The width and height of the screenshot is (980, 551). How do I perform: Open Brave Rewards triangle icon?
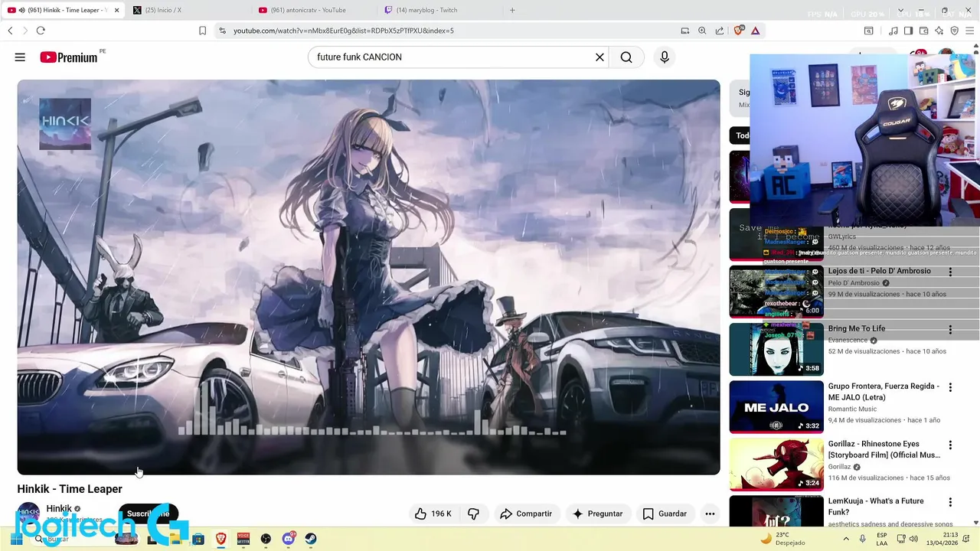[x=756, y=31]
